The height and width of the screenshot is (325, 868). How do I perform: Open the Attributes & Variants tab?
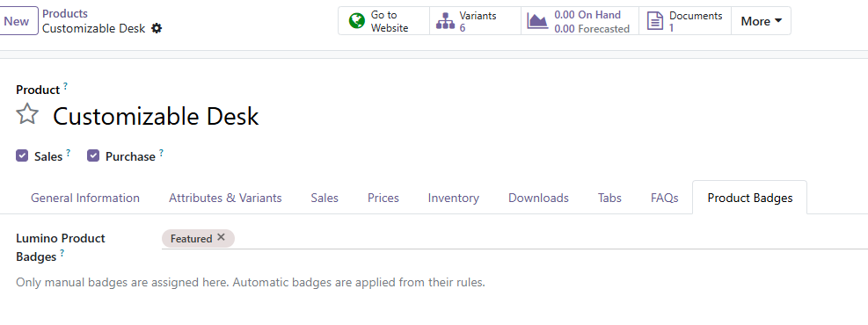coord(225,198)
